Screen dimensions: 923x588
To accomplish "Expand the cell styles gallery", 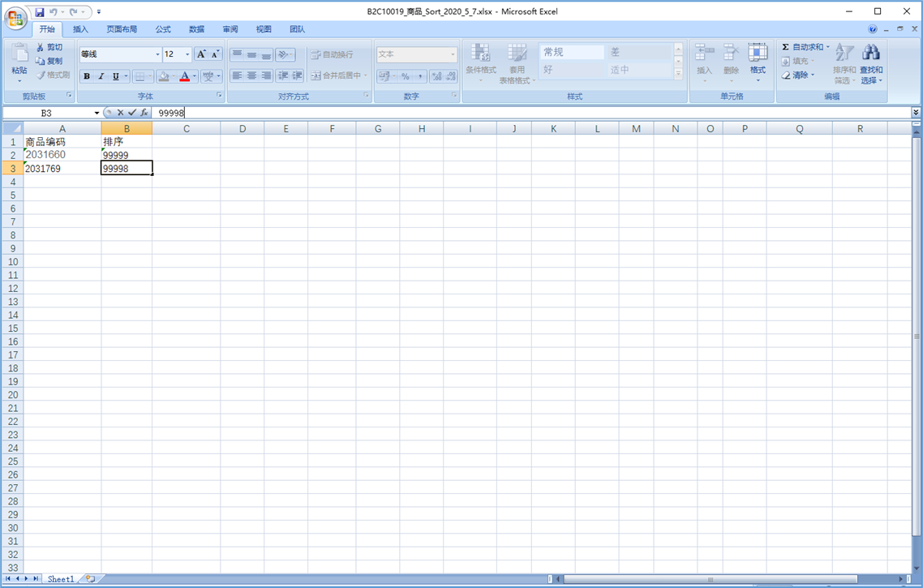I will [x=678, y=74].
